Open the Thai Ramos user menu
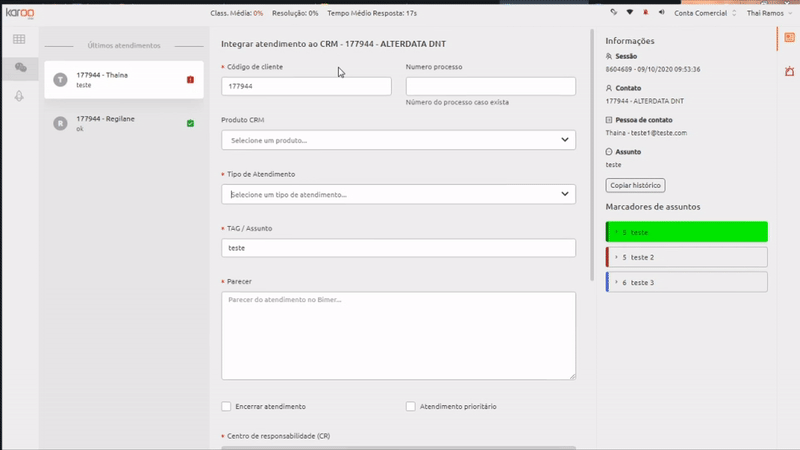This screenshot has height=450, width=800. pyautogui.click(x=769, y=13)
